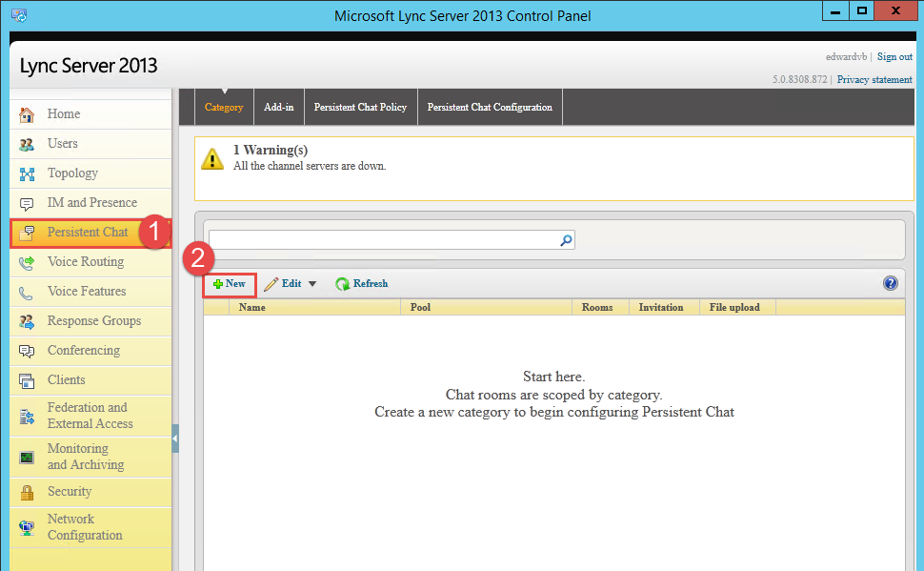Click the Network Configuration globe icon
924x571 pixels.
(x=27, y=527)
